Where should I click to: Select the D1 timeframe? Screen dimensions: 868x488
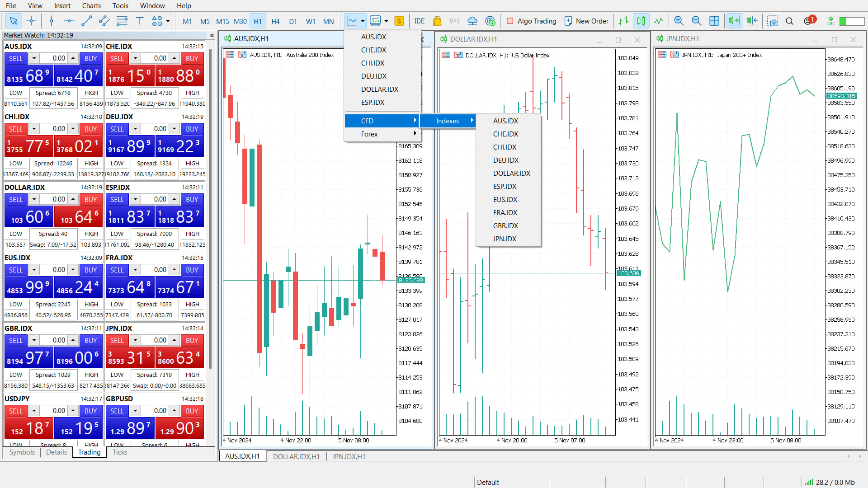(293, 21)
